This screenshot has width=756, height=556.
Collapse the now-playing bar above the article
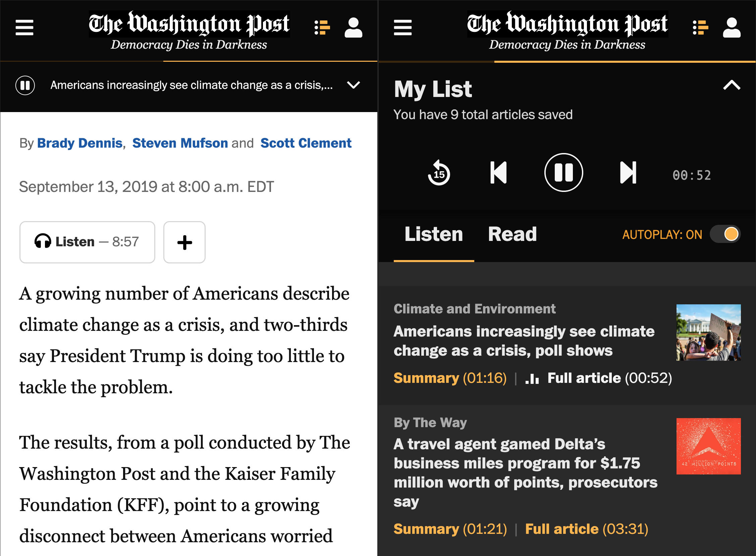(x=354, y=85)
